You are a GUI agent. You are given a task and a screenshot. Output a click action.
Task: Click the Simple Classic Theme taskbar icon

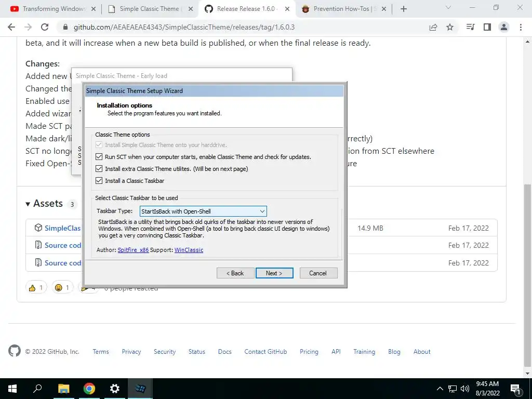point(140,389)
